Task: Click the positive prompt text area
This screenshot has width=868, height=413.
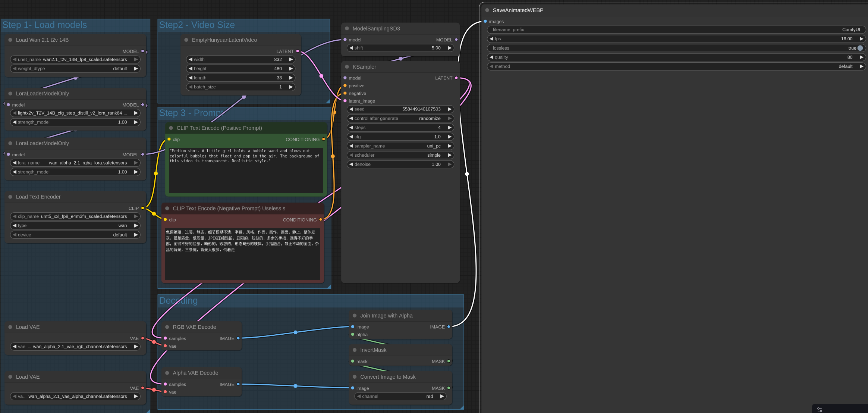Action: [245, 170]
